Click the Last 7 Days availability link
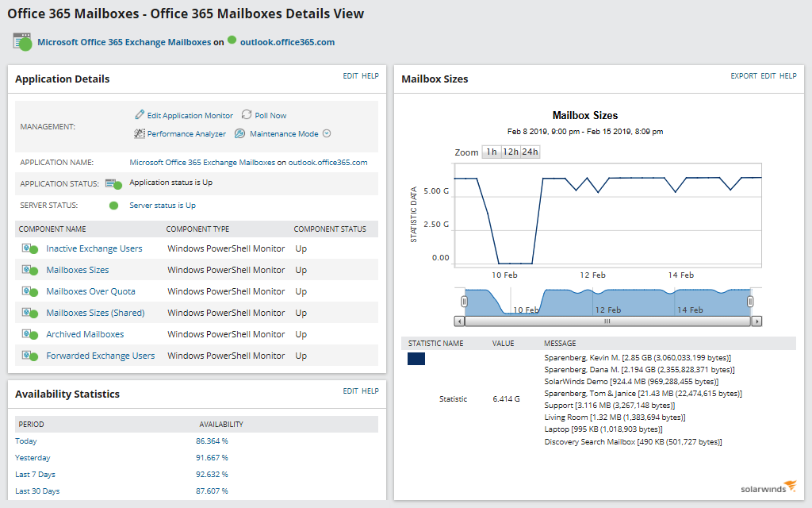The width and height of the screenshot is (812, 508). 35,474
